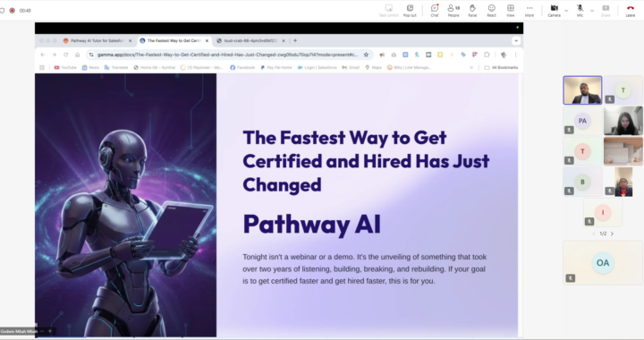Screen dimensions: 644x340
Task: Open the View layout options
Action: [511, 10]
